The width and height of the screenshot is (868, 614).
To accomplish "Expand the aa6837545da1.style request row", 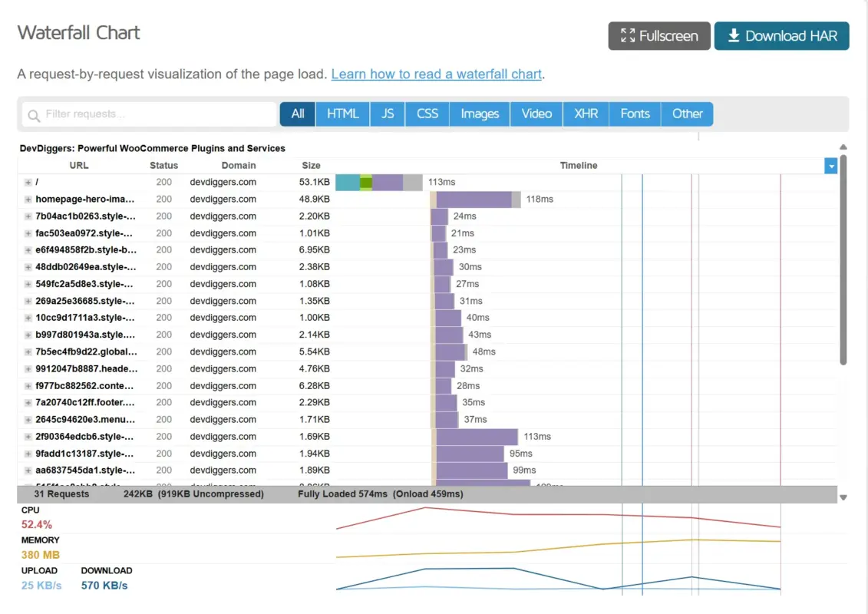I will point(28,470).
